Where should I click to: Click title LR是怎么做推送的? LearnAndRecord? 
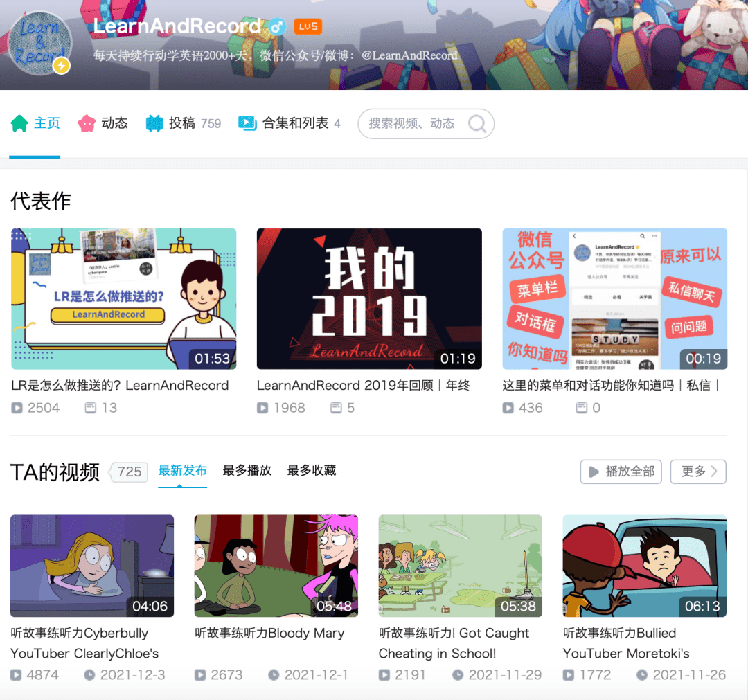[x=121, y=385]
